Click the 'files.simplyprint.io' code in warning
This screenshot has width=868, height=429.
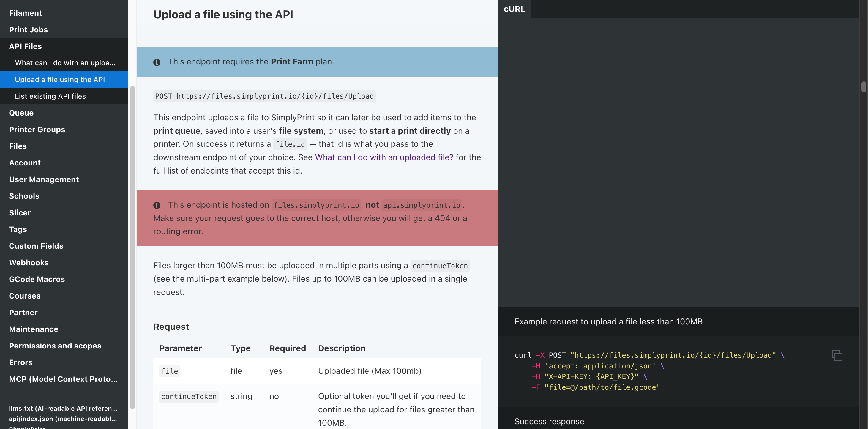[x=316, y=205]
